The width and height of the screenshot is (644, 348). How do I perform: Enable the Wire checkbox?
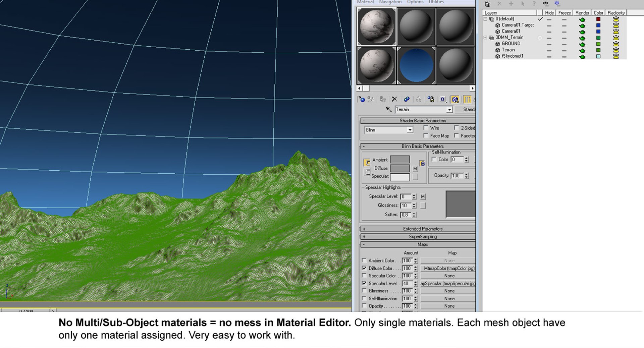pos(426,128)
